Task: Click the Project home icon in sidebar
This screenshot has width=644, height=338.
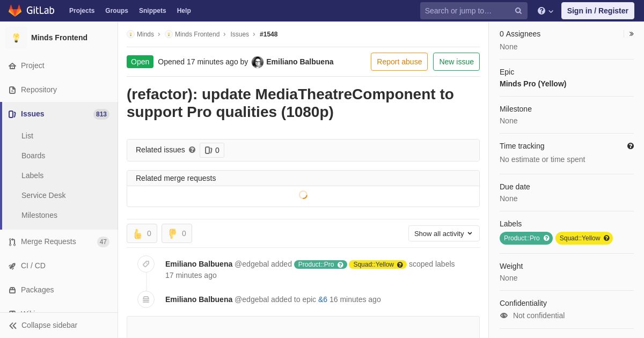Action: [x=12, y=65]
